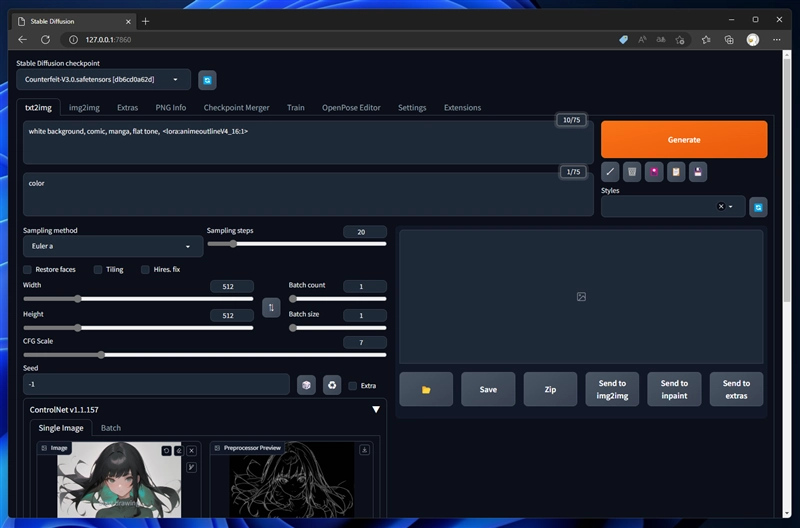Open brush options on the ControlNet image

(191, 467)
